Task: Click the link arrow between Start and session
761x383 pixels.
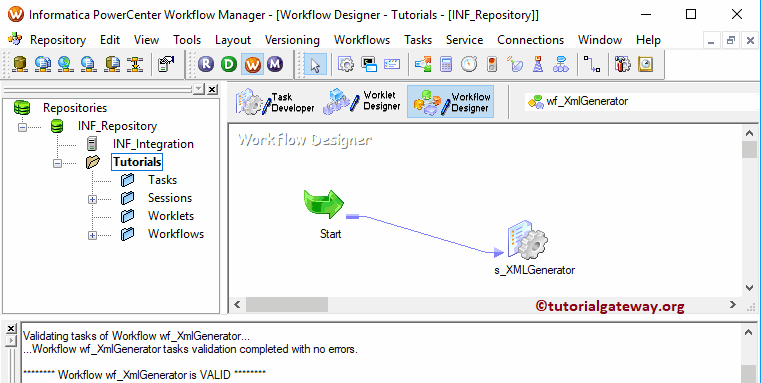Action: 425,234
